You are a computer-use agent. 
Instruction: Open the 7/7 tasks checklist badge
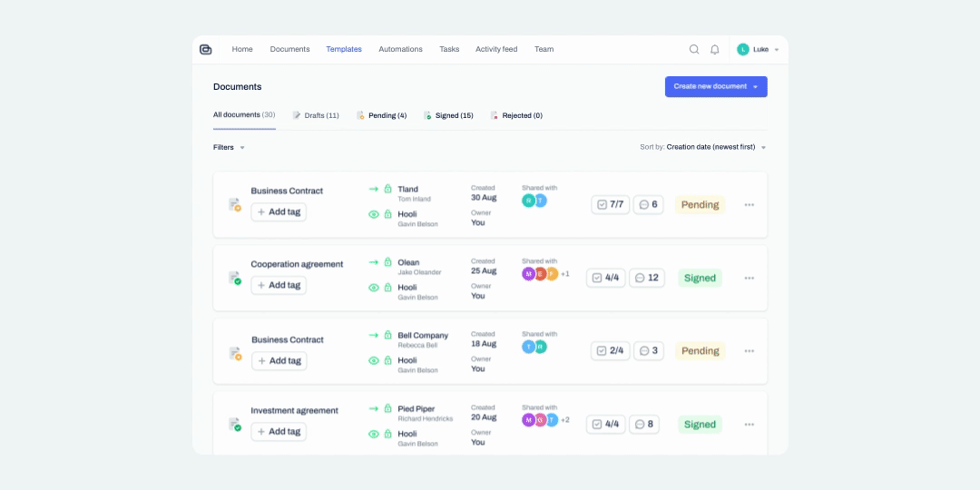[x=611, y=204]
